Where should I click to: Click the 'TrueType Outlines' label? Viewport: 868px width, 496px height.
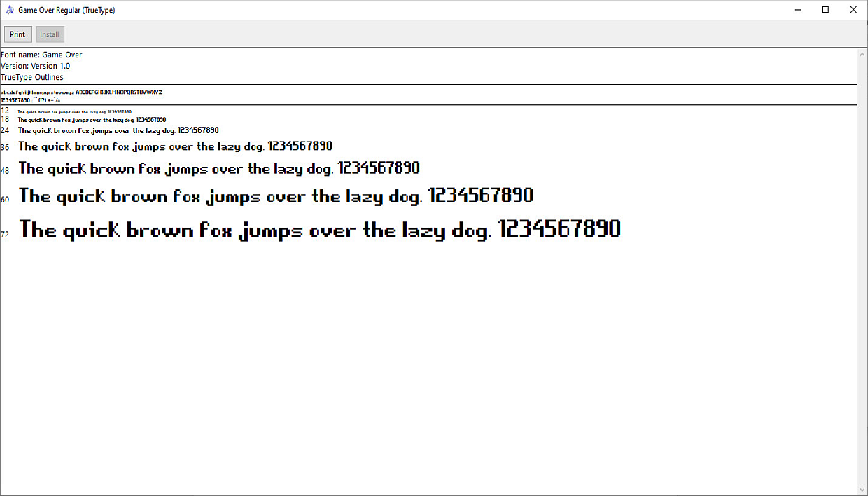tap(31, 77)
